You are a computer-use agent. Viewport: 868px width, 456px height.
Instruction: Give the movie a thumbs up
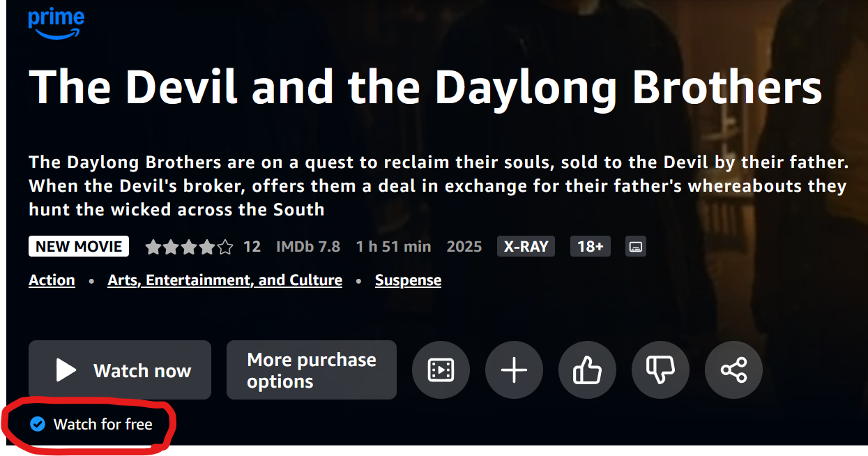pyautogui.click(x=587, y=370)
